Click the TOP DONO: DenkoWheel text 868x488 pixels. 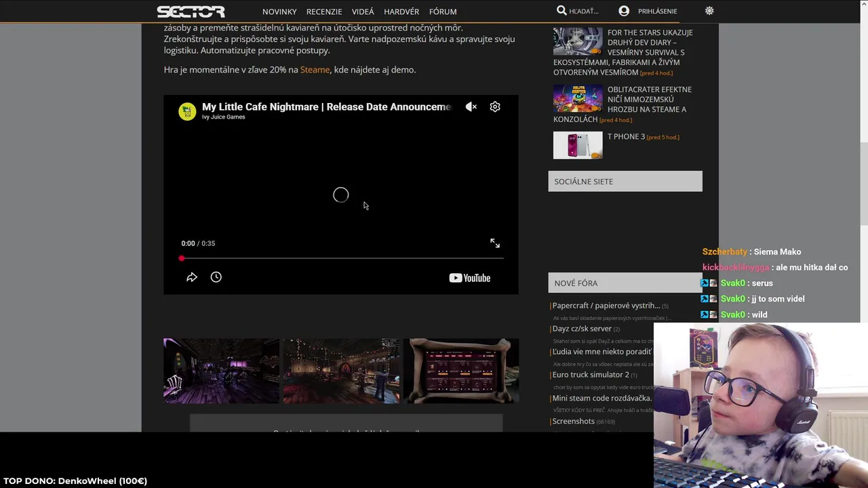(x=75, y=481)
